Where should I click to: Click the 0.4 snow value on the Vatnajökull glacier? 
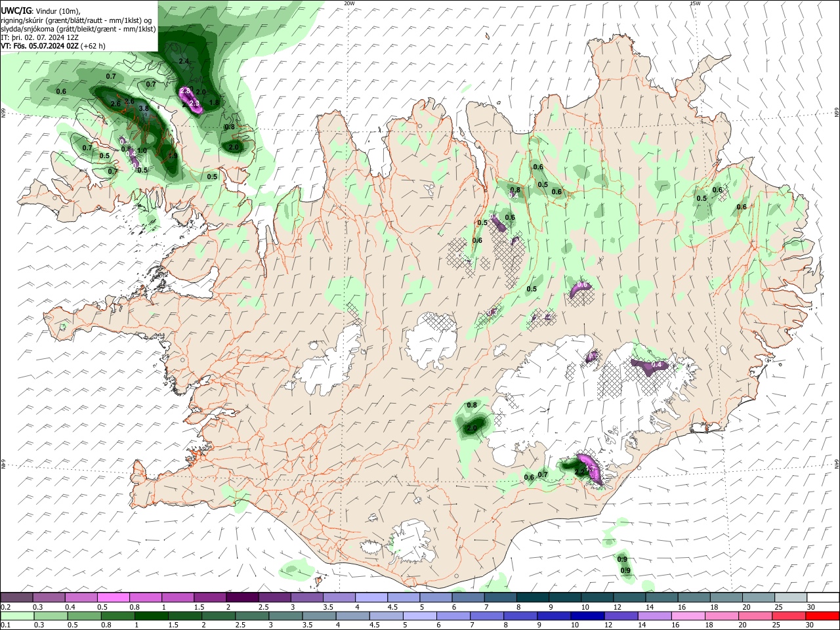point(656,365)
